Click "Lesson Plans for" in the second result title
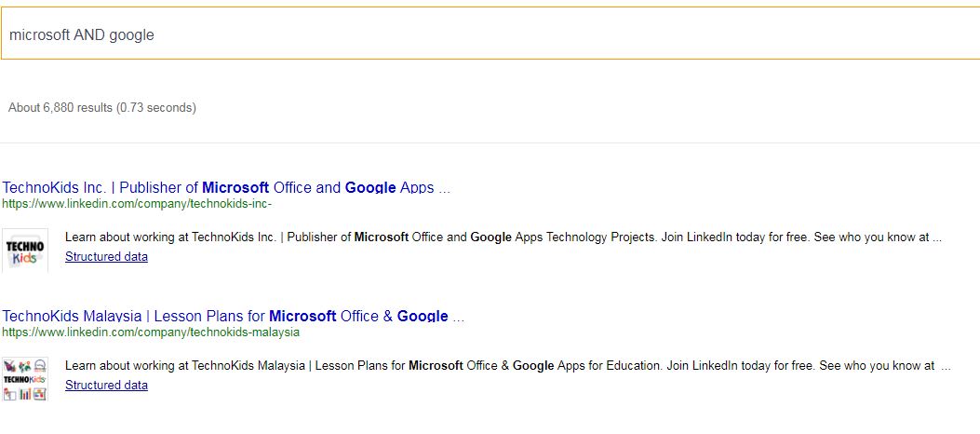Viewport: 980px width, 434px height. [206, 316]
